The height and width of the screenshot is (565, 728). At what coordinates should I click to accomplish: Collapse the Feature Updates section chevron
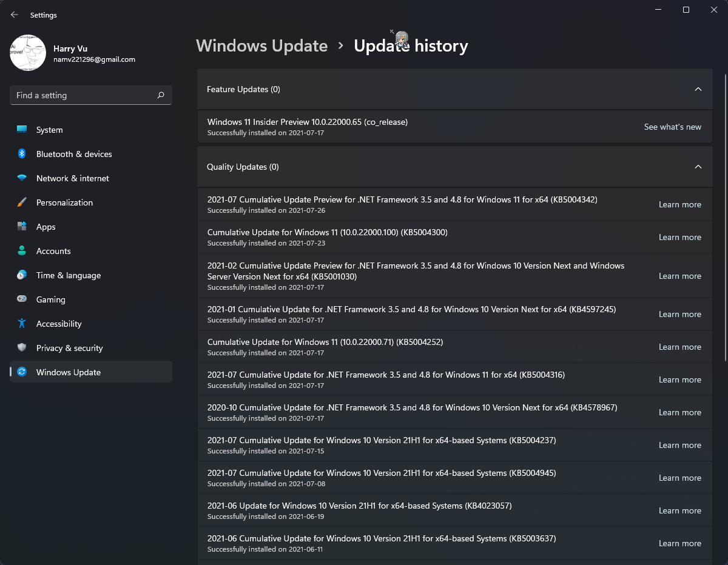tap(698, 89)
